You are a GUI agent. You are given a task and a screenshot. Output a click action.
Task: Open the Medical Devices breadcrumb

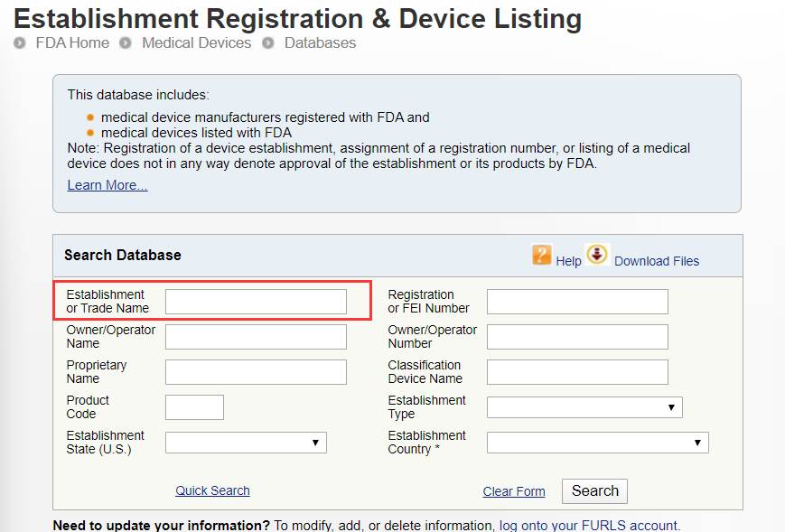point(196,42)
